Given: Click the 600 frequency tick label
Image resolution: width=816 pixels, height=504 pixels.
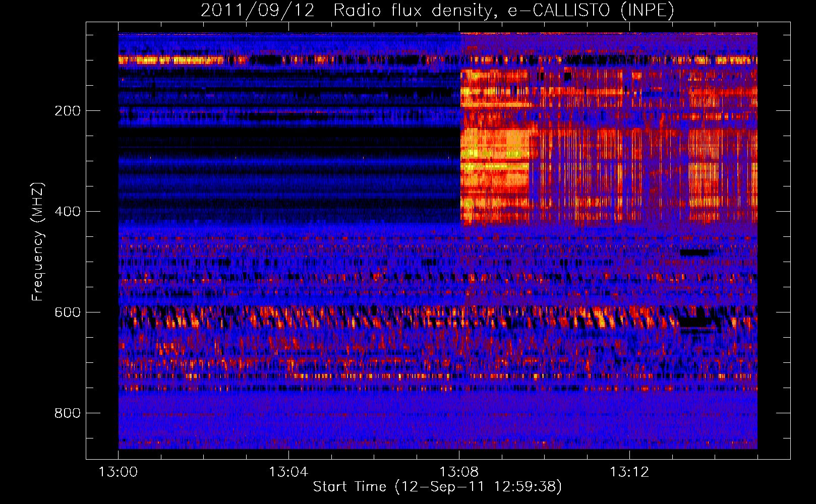Looking at the screenshot, I should coord(68,312).
